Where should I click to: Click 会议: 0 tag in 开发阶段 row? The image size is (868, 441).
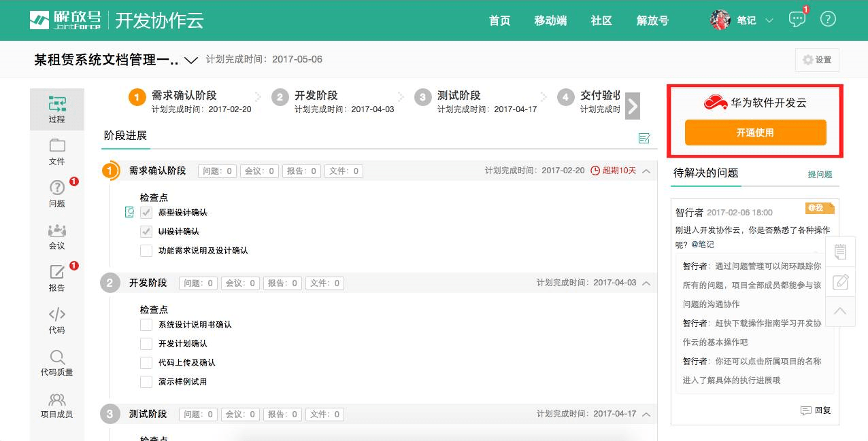pos(241,283)
